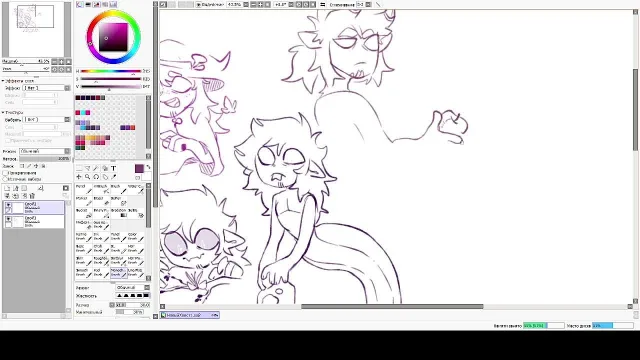Open the layer blending mode dropdown
The width and height of the screenshot is (640, 360).
(x=45, y=151)
